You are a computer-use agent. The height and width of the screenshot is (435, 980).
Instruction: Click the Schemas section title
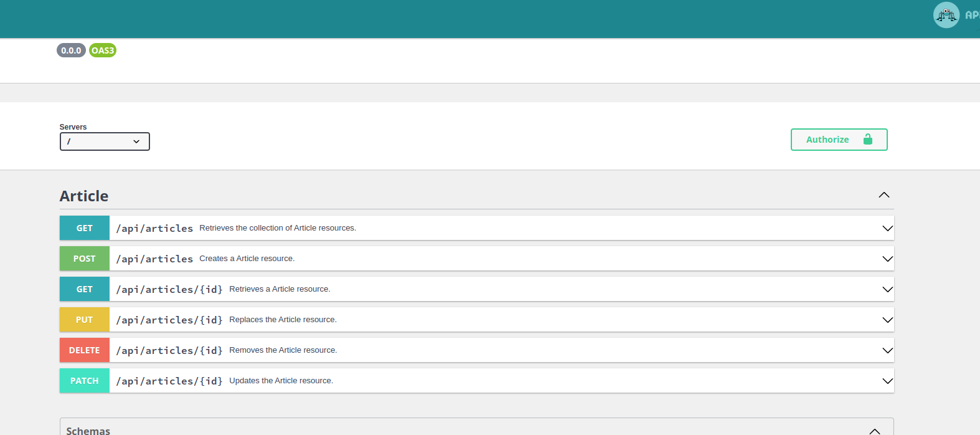[x=88, y=431]
